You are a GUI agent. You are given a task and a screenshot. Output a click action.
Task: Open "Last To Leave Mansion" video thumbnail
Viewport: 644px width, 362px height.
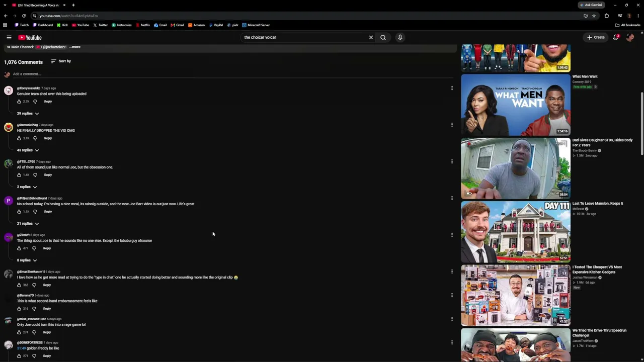tap(516, 232)
